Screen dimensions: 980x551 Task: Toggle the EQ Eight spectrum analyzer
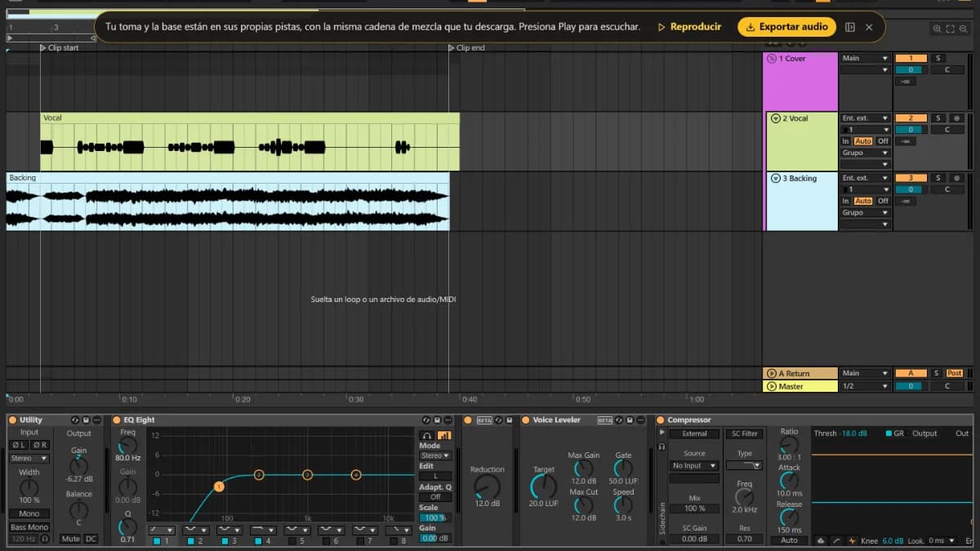pyautogui.click(x=444, y=436)
